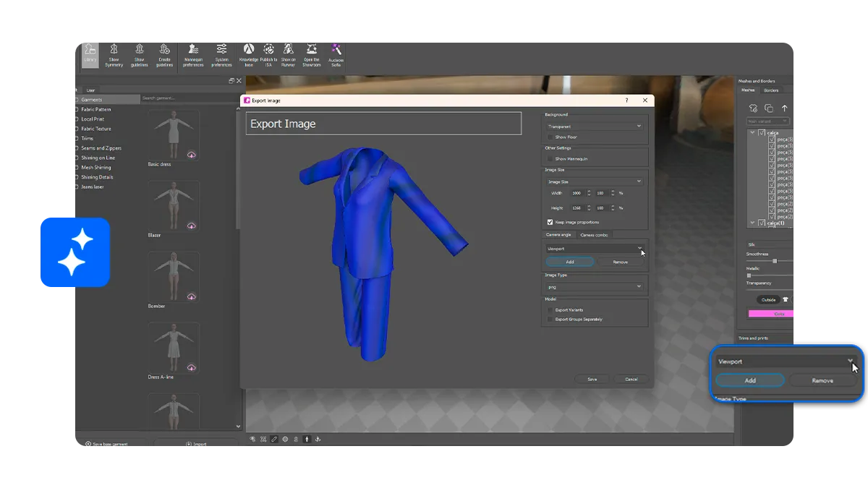
Task: Uncheck Keep image proportions
Action: coord(550,222)
